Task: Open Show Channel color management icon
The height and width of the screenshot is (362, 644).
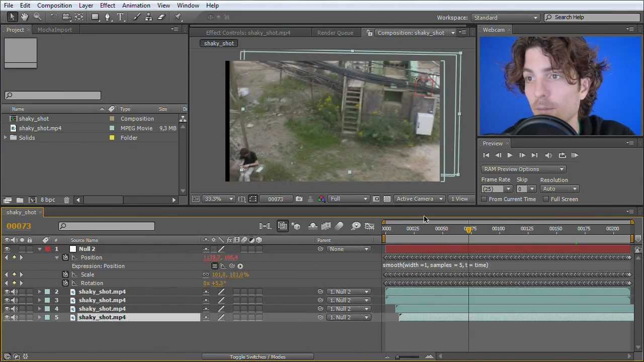Action: coord(321,199)
